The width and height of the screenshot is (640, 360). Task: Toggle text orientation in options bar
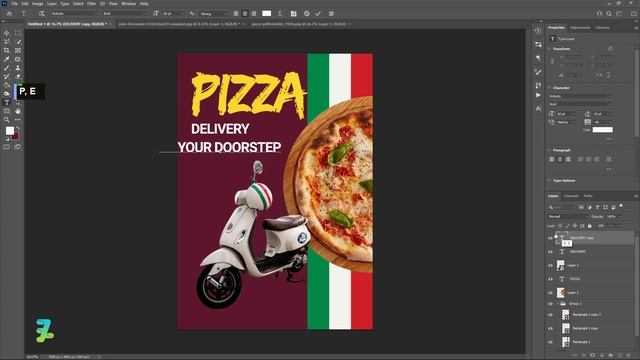[x=41, y=13]
